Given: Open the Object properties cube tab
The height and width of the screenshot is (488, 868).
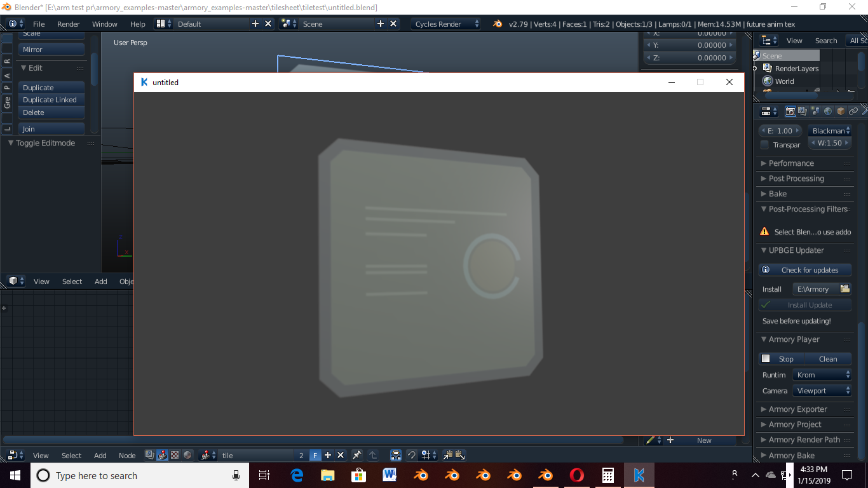Looking at the screenshot, I should [x=839, y=111].
